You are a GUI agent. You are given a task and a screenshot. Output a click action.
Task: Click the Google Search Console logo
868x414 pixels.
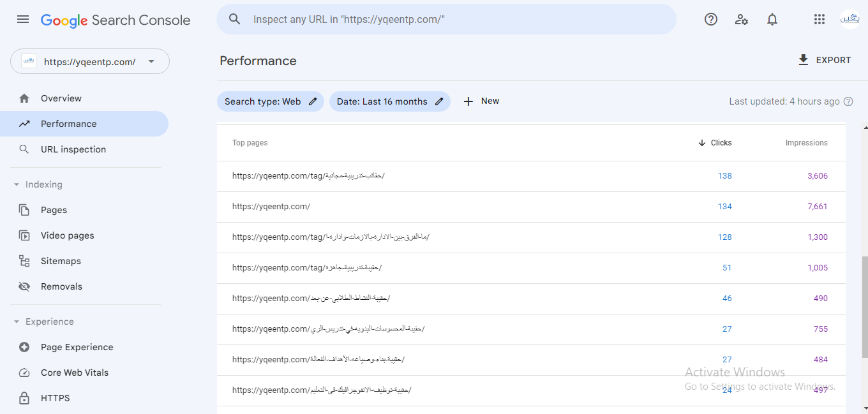point(116,20)
